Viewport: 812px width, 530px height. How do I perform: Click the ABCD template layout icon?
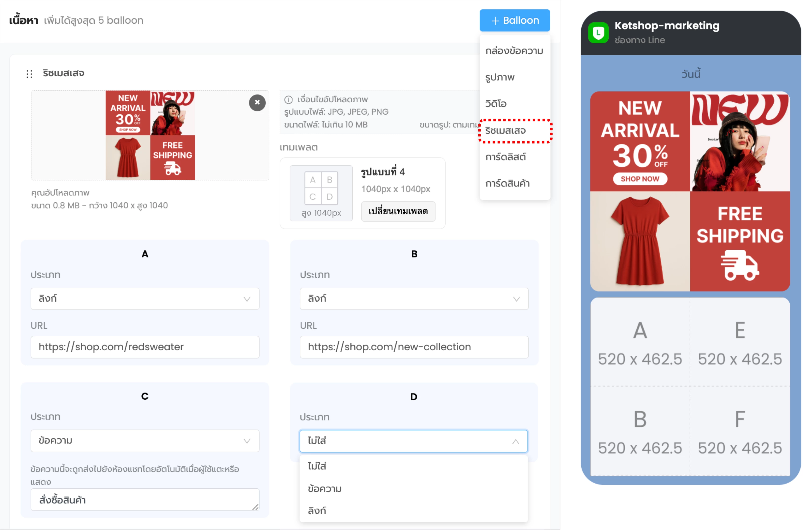click(x=321, y=188)
